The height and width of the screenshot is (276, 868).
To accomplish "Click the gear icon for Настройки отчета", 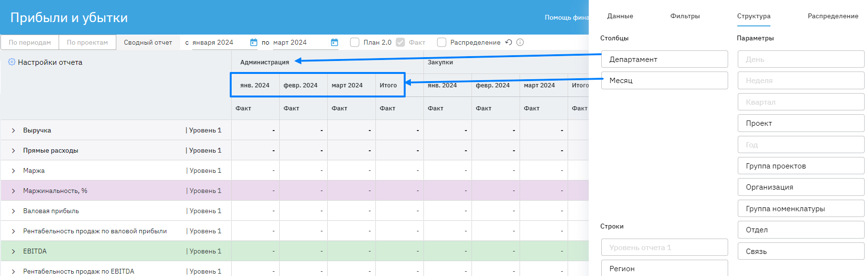I will point(12,62).
